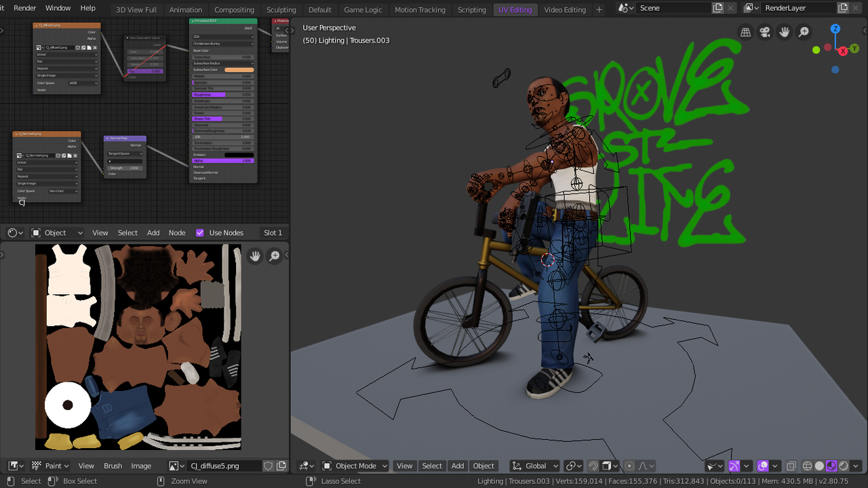The height and width of the screenshot is (488, 868).
Task: Toggle camera view icon in 3D viewport
Action: [x=765, y=32]
